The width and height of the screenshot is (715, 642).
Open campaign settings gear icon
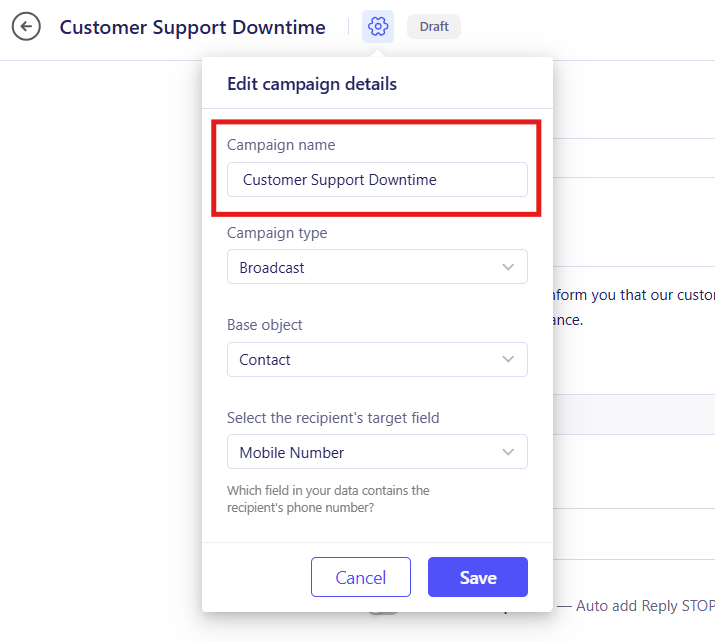(x=378, y=26)
